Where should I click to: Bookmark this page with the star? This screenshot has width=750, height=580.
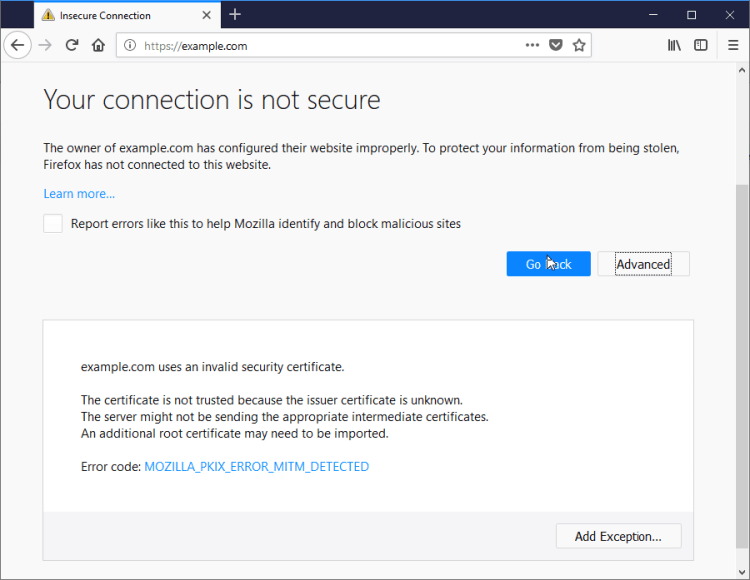point(579,45)
